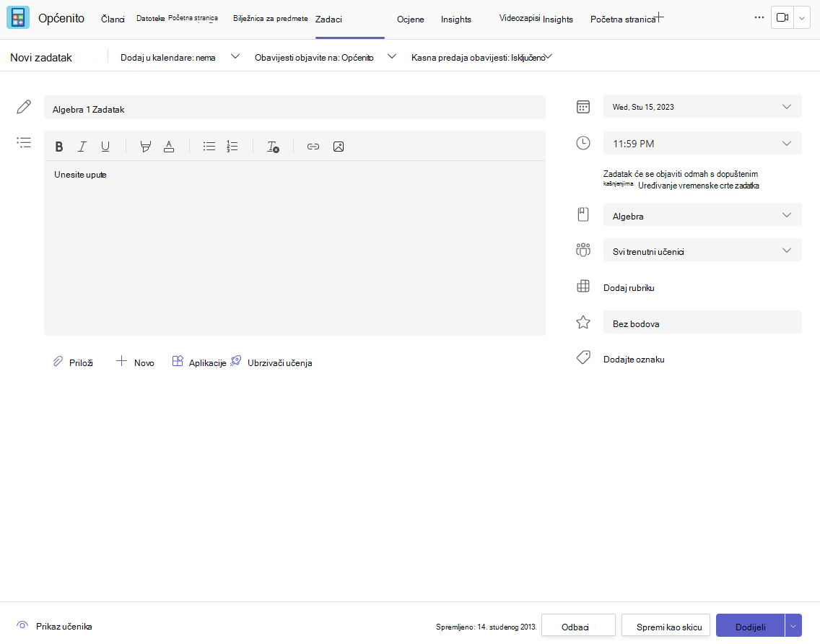Click the Bold formatting icon
The height and width of the screenshot is (644, 820).
click(x=59, y=147)
